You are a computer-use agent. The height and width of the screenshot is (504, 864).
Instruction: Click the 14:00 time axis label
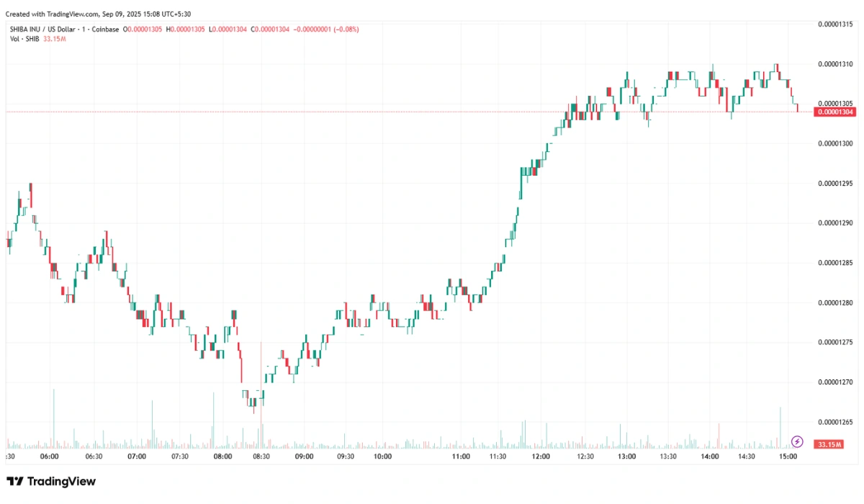pos(710,456)
